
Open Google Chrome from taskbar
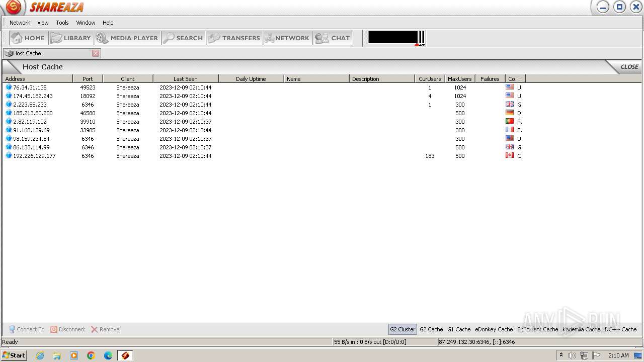click(91, 355)
